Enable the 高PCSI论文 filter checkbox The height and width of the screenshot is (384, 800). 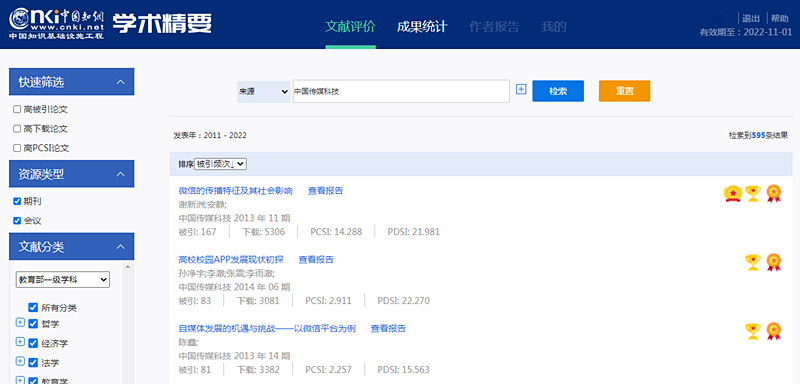(x=17, y=148)
